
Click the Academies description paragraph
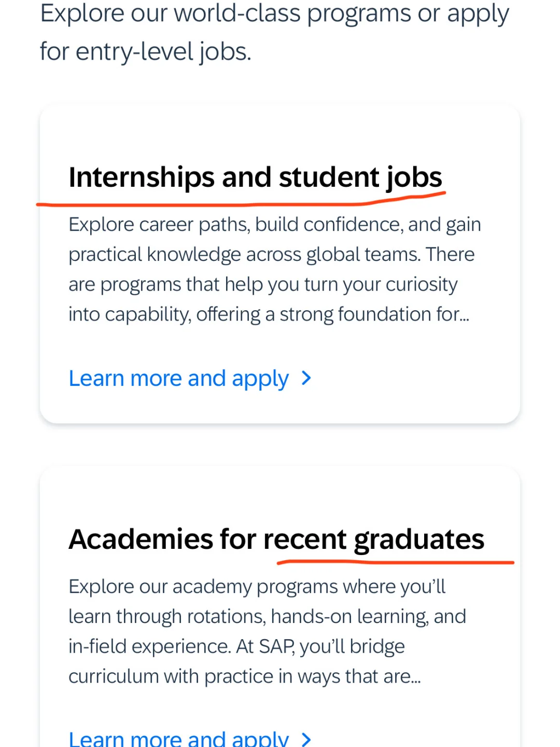click(267, 631)
